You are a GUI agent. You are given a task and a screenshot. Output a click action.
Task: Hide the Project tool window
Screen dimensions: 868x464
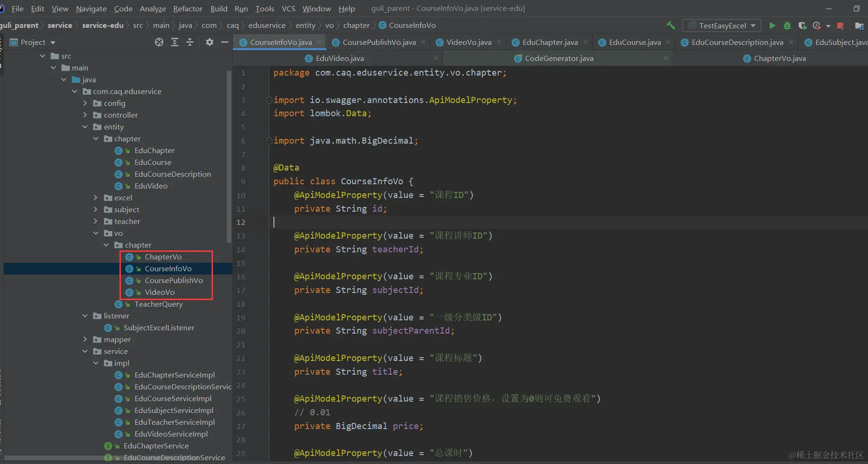225,42
